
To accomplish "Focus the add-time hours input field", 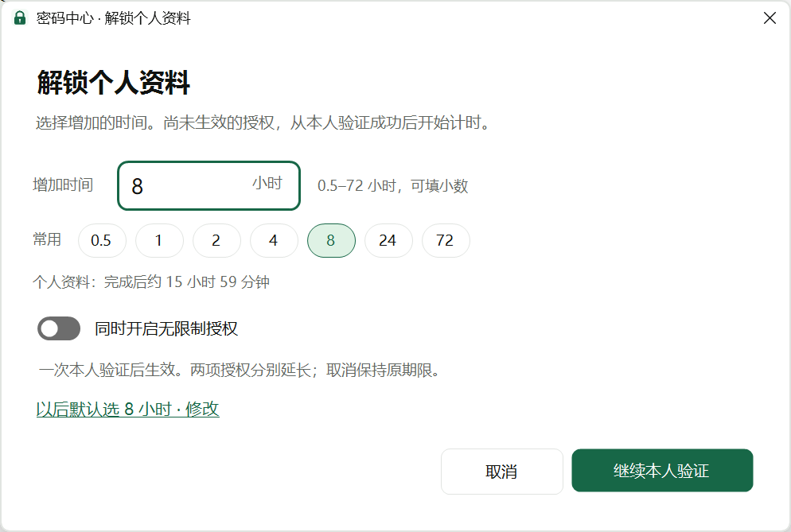I will pos(208,185).
